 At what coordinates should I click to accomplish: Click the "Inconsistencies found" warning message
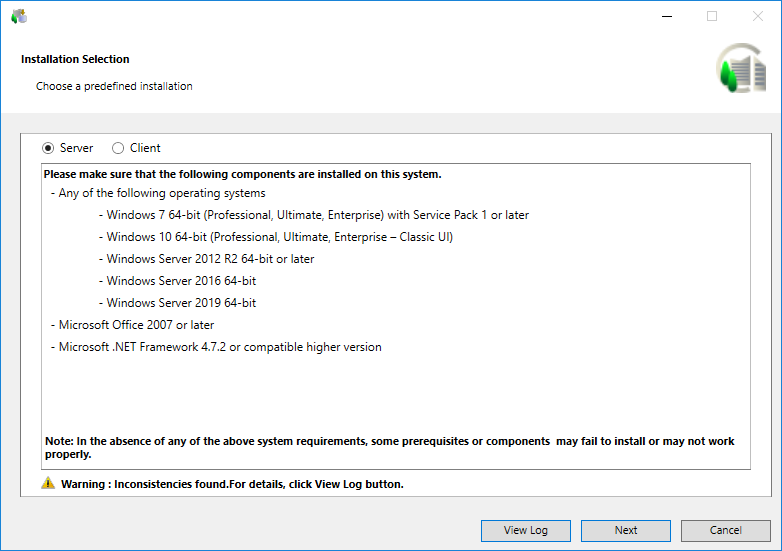point(231,484)
